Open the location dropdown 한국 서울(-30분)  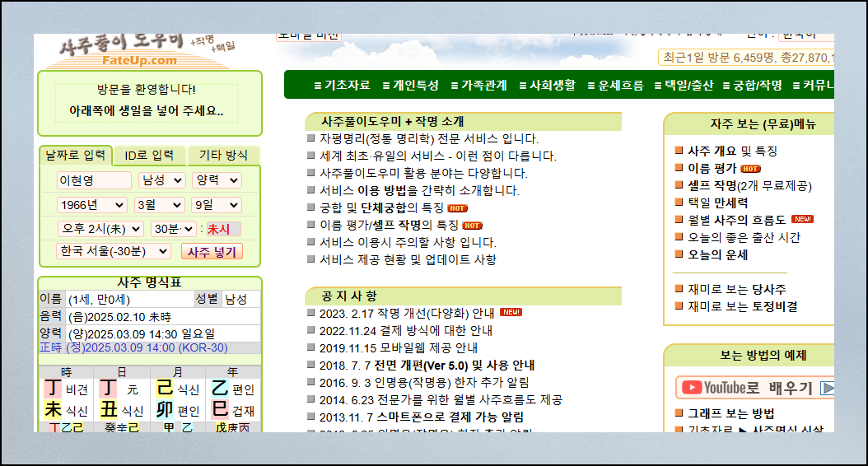pyautogui.click(x=114, y=251)
